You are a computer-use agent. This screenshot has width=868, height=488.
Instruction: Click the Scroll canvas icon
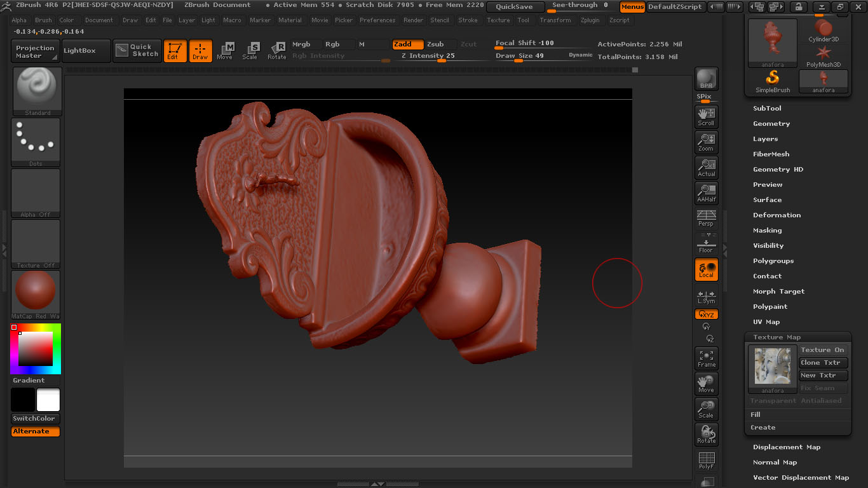click(x=706, y=117)
